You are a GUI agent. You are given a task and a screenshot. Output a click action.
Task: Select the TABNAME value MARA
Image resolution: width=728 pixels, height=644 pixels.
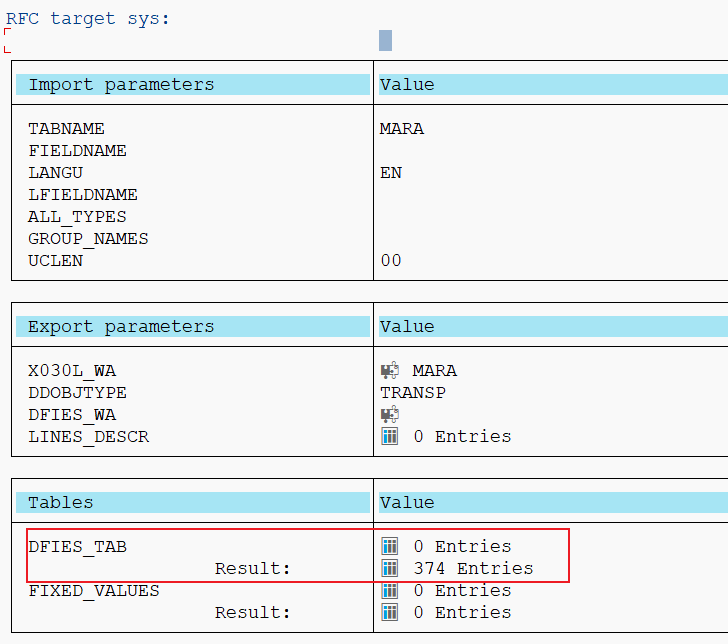coord(402,128)
